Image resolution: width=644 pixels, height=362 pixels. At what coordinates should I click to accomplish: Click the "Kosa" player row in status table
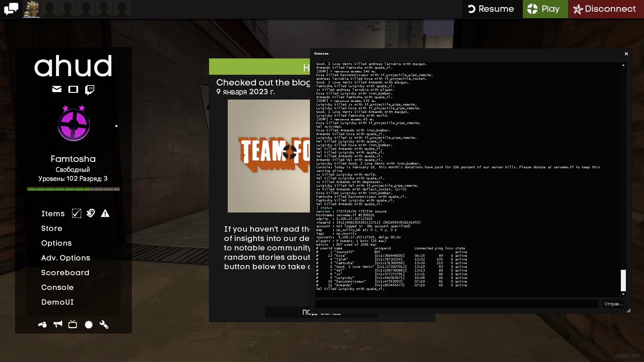(391, 256)
